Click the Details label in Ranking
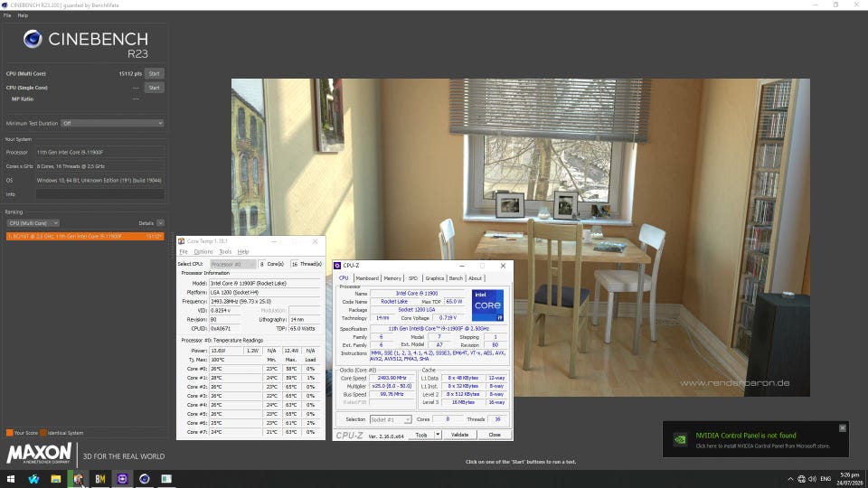Viewport: 868px width, 488px height. click(x=146, y=223)
